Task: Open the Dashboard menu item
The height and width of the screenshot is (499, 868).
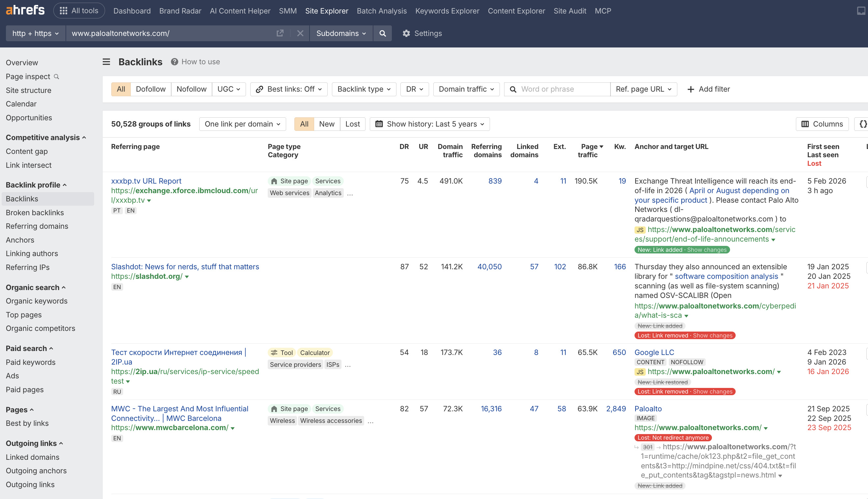Action: point(132,11)
